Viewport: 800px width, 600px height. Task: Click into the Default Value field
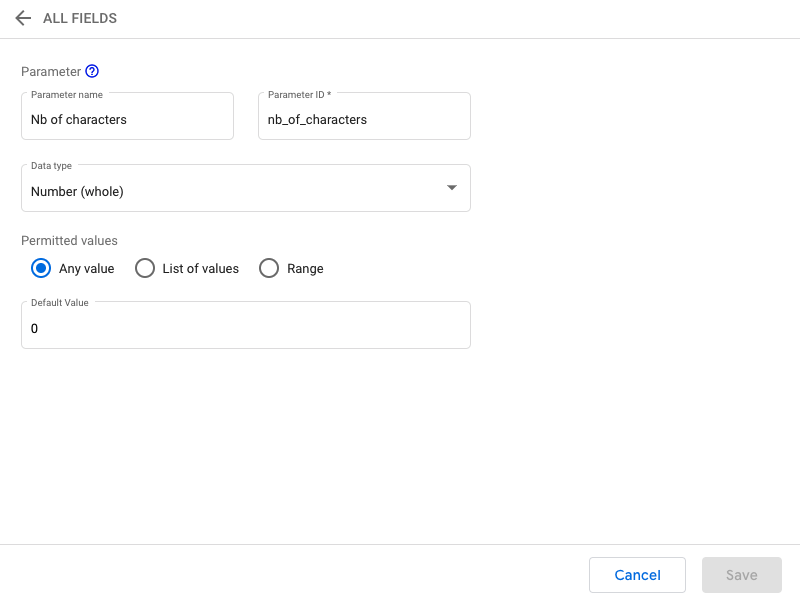[x=246, y=326]
